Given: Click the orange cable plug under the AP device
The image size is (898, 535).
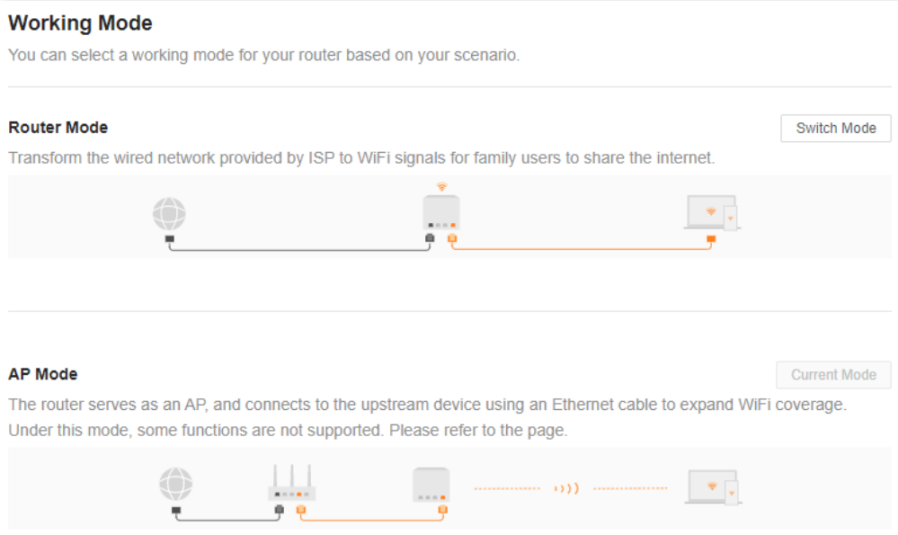Looking at the screenshot, I should [442, 510].
